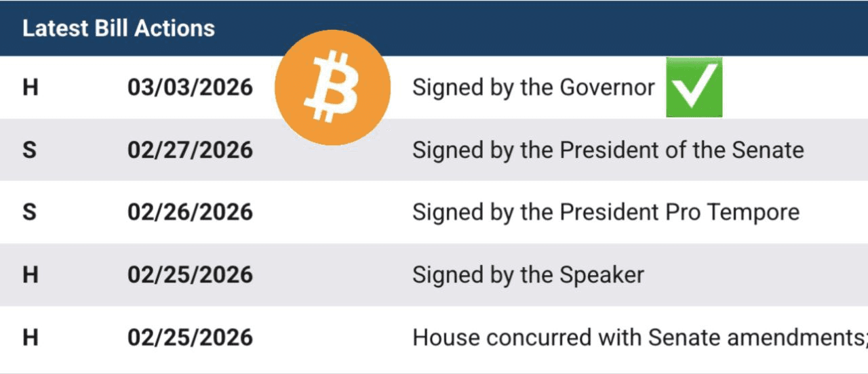Select the 'H' label in the House concurred row
This screenshot has width=868, height=374.
tap(30, 337)
